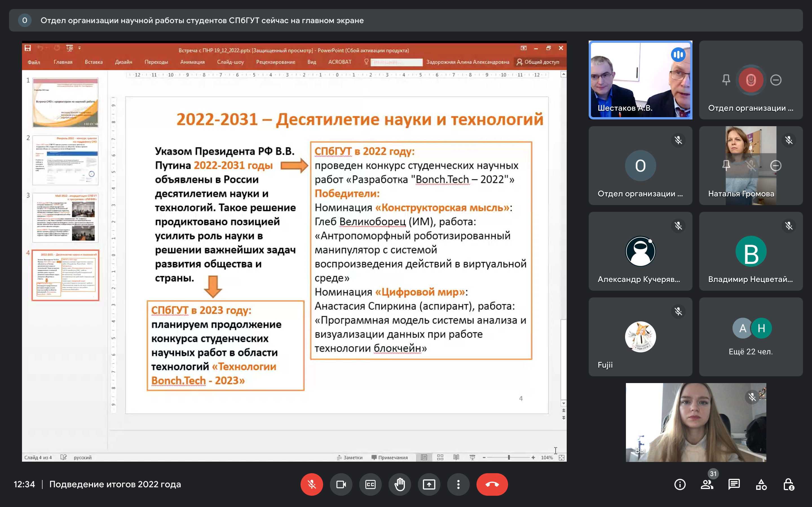
Task: Pin the Отдел организации tile
Action: point(726,80)
